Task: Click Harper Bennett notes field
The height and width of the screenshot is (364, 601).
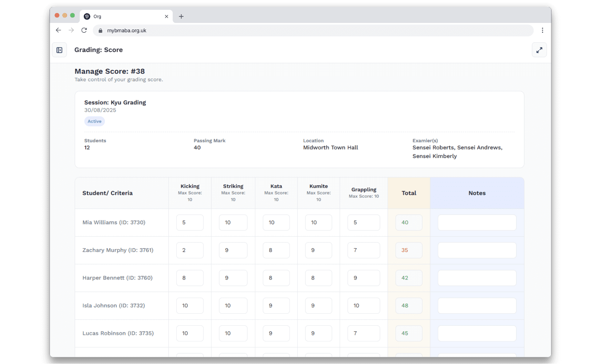Action: pyautogui.click(x=477, y=278)
